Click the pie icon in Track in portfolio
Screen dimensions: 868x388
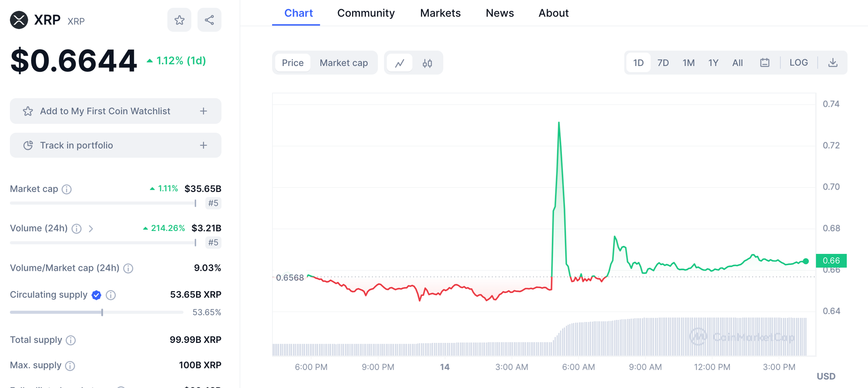(x=28, y=145)
